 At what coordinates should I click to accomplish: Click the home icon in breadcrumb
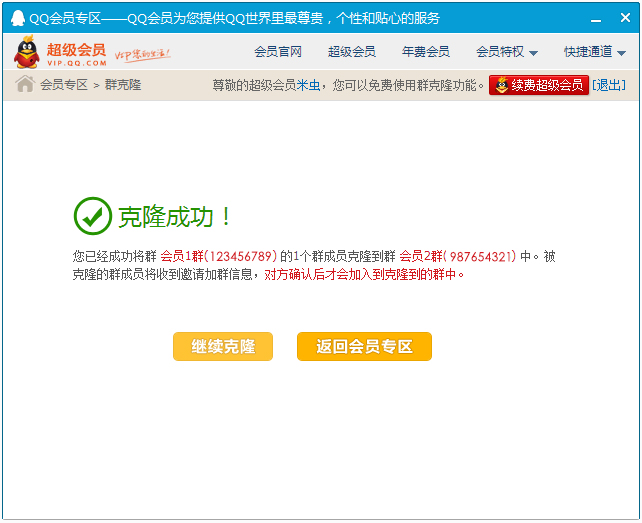point(25,84)
